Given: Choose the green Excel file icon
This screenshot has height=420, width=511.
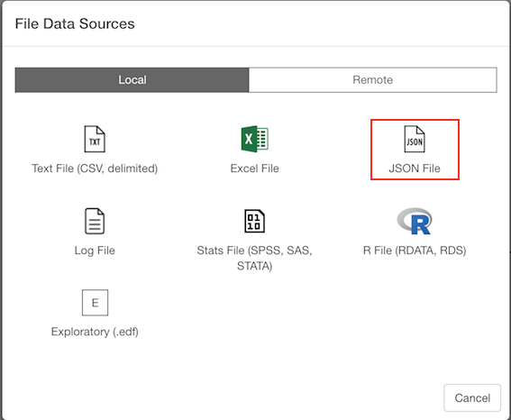Looking at the screenshot, I should [x=254, y=139].
